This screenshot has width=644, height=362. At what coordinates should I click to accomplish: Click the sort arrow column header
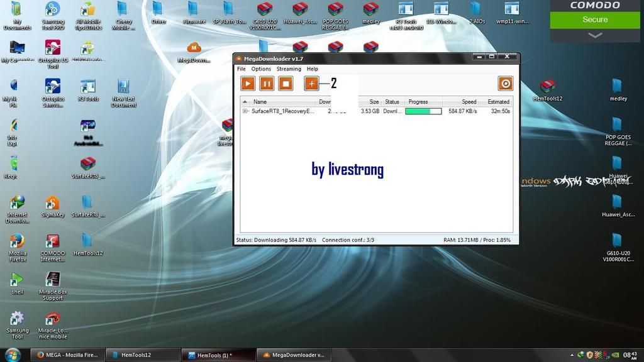245,102
